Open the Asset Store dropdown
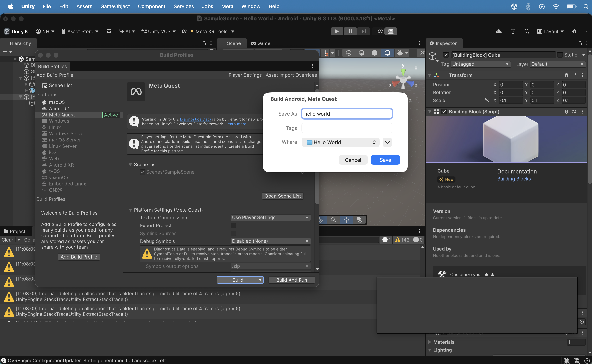 pyautogui.click(x=80, y=31)
